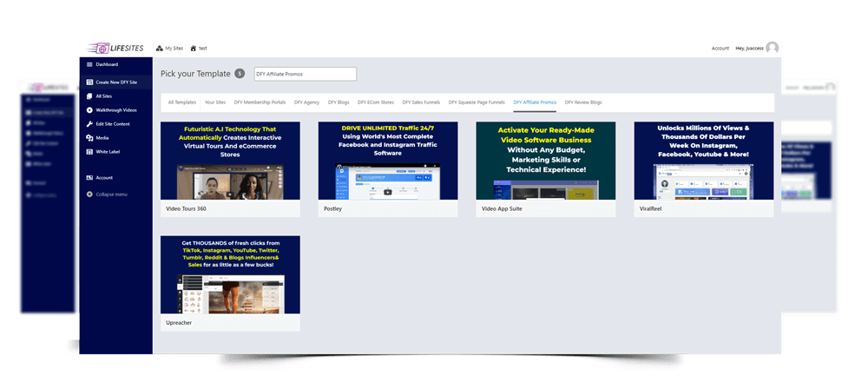Open White Label settings in sidebar
Screen dimensions: 868x389
pyautogui.click(x=115, y=151)
